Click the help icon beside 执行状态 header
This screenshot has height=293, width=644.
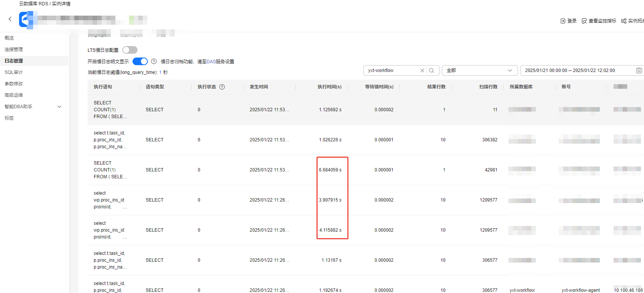(222, 87)
